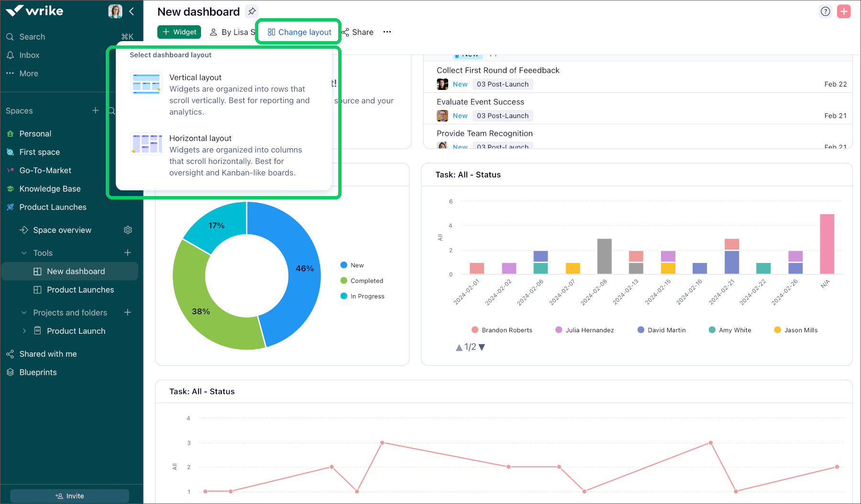861x504 pixels.
Task: Collapse Projects and folders section
Action: pos(24,312)
